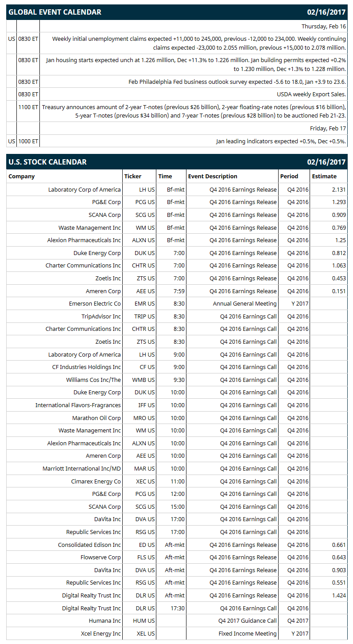
Task: Click the Company column header
Action: click(22, 176)
